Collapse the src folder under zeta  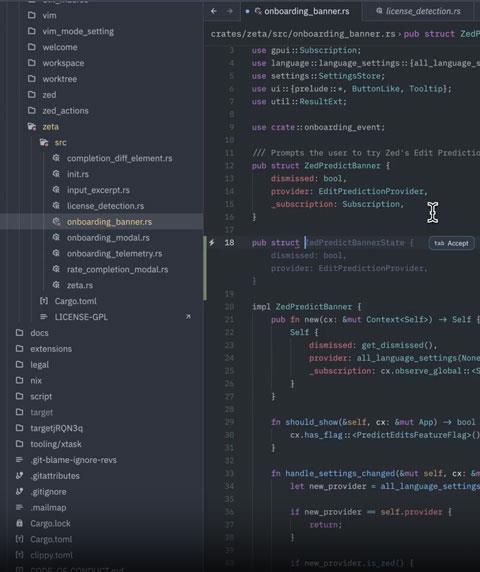click(60, 142)
